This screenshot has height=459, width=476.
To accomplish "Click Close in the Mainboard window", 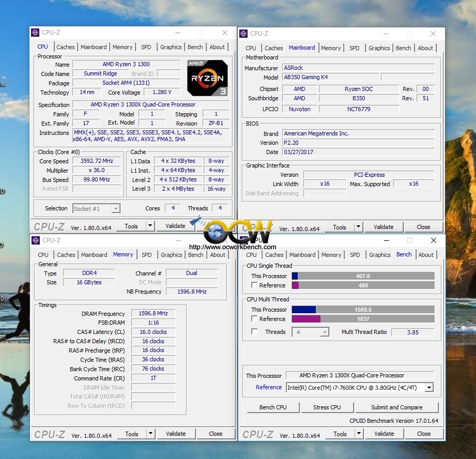I will coord(423,227).
